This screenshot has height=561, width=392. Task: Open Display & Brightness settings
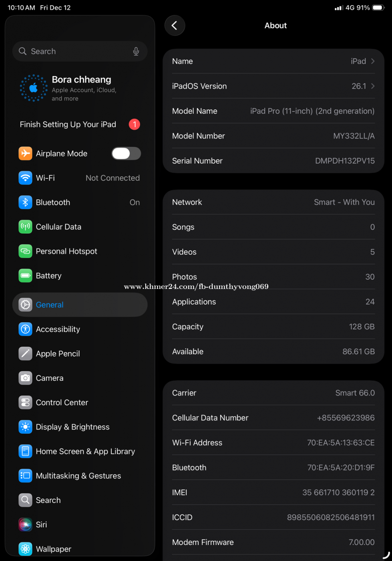(x=72, y=427)
